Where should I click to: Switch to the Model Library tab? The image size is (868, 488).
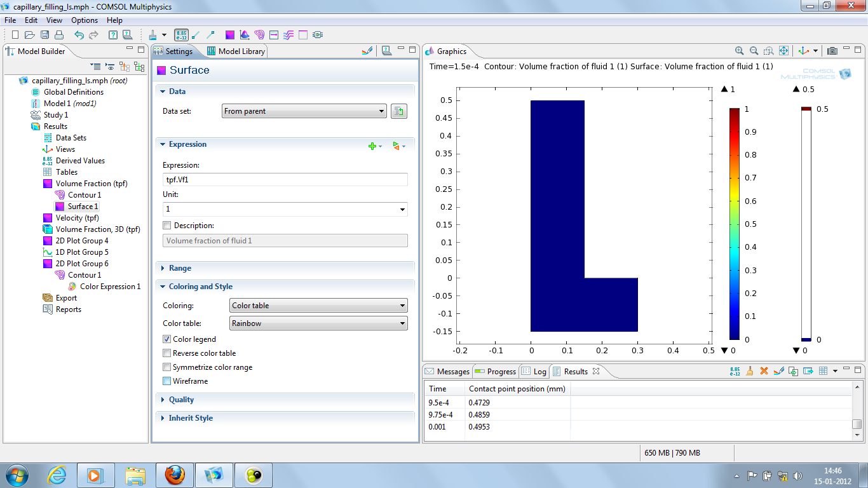click(235, 51)
